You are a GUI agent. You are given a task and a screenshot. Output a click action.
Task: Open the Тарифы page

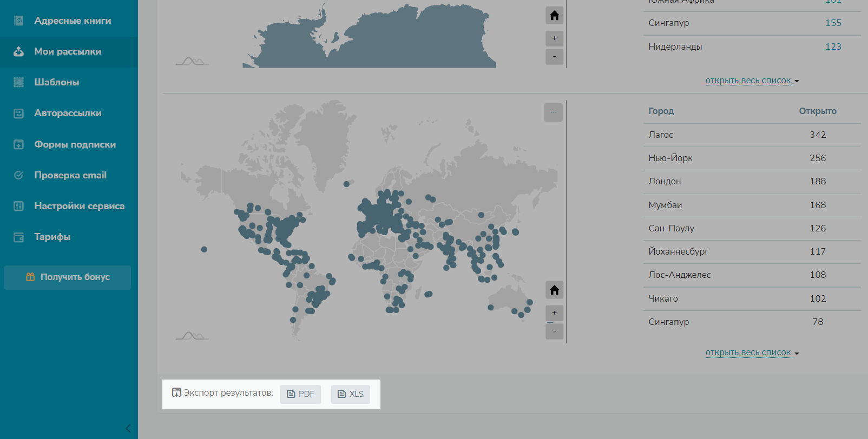pos(52,237)
